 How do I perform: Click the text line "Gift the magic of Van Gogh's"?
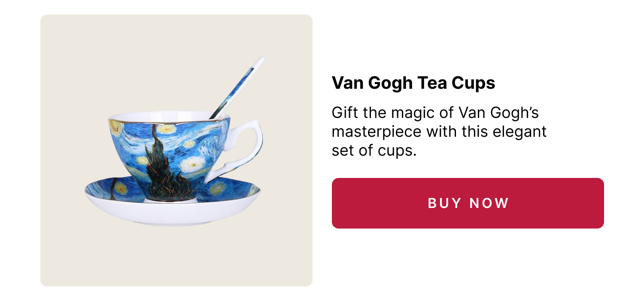435,113
